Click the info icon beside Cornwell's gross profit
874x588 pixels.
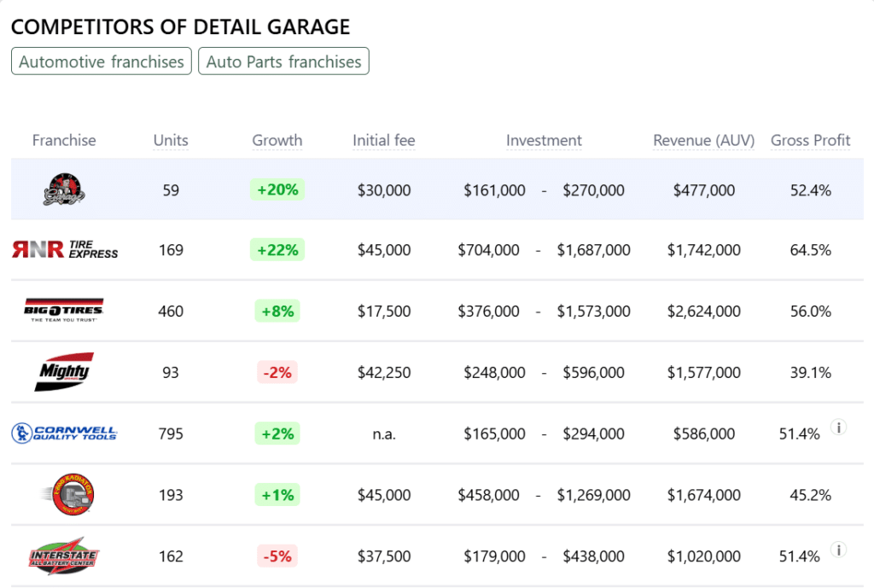point(838,428)
